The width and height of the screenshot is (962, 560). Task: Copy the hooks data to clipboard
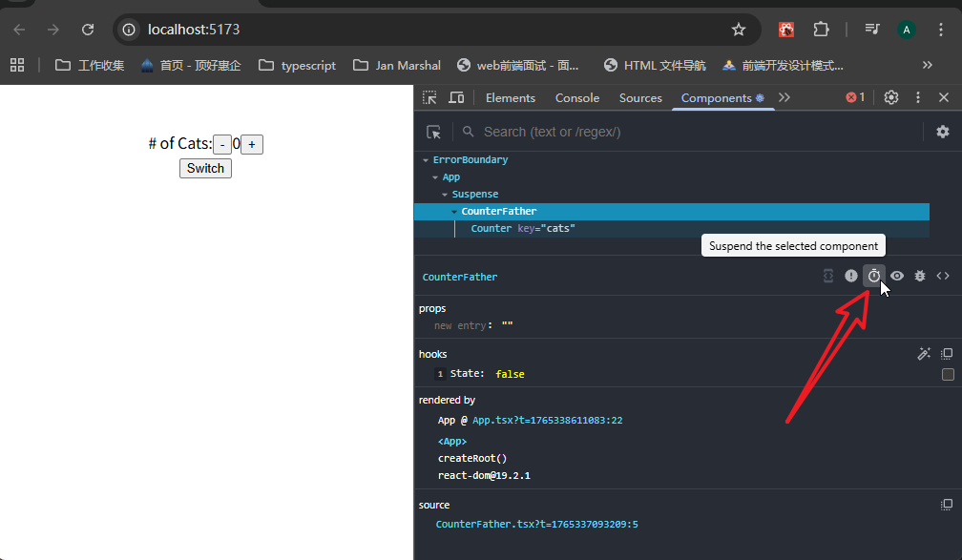tap(947, 354)
